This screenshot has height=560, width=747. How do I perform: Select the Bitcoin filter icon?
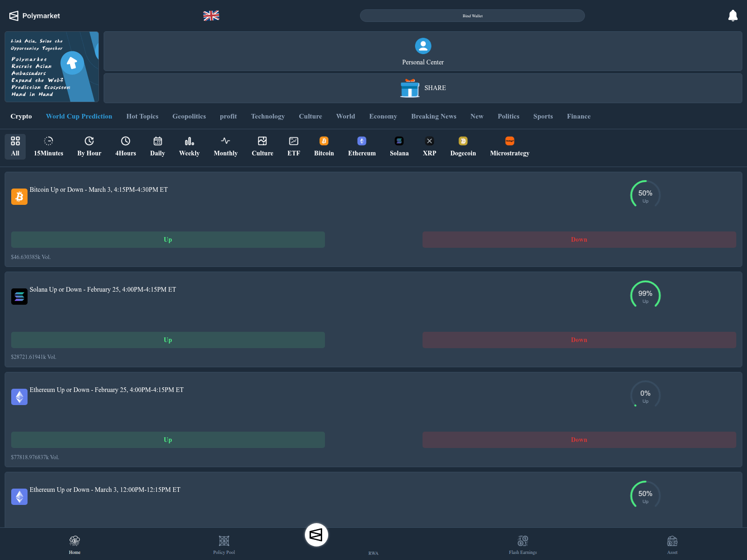point(324,140)
